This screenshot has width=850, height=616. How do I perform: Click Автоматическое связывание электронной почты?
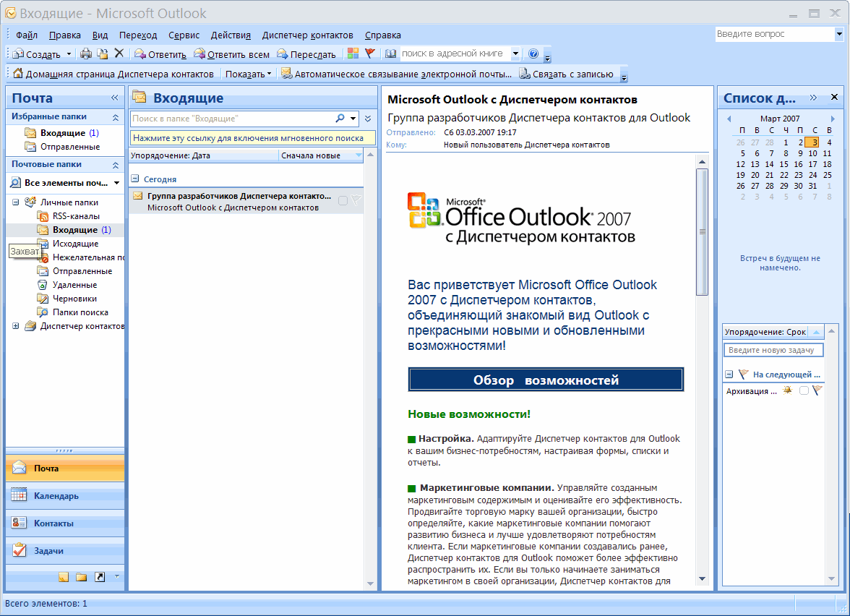point(396,74)
